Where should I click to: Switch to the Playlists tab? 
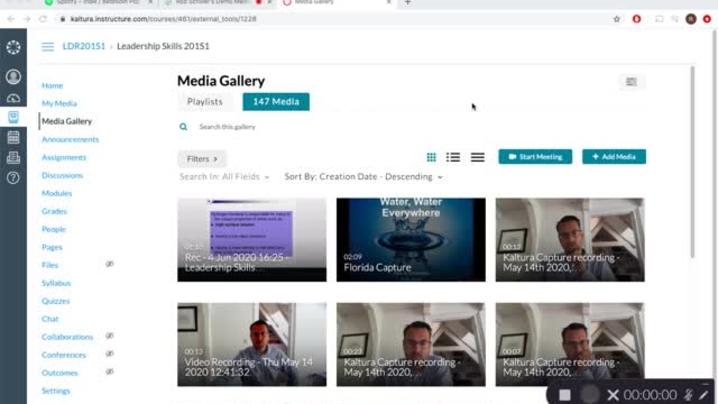pyautogui.click(x=205, y=102)
